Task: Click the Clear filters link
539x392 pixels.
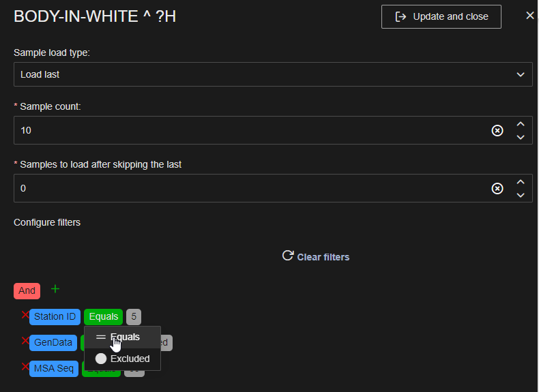Action: pyautogui.click(x=316, y=257)
